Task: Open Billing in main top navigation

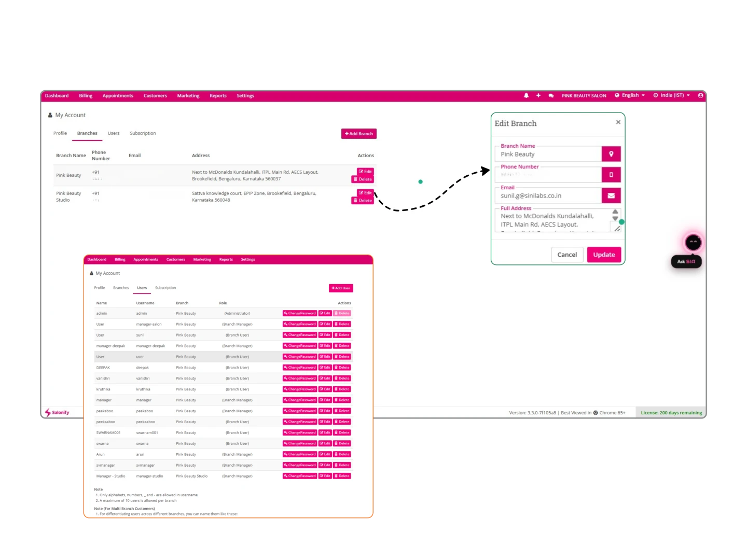Action: (86, 96)
